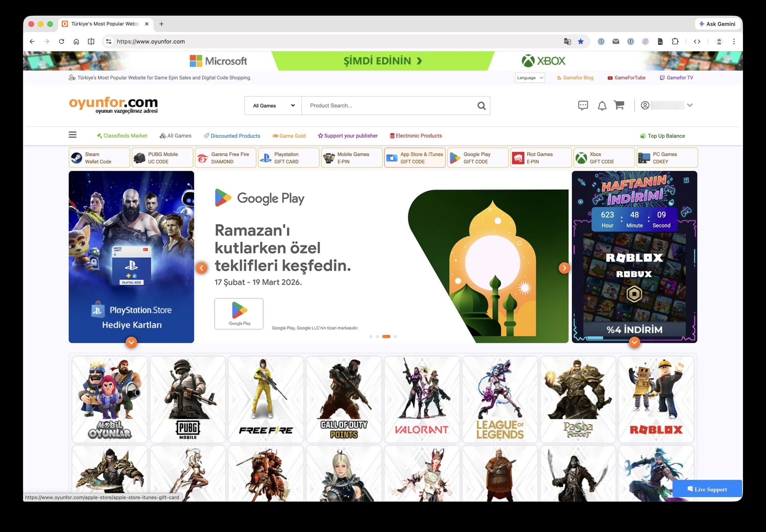This screenshot has width=766, height=532.
Task: Open the messages chat bubble icon
Action: pyautogui.click(x=583, y=105)
